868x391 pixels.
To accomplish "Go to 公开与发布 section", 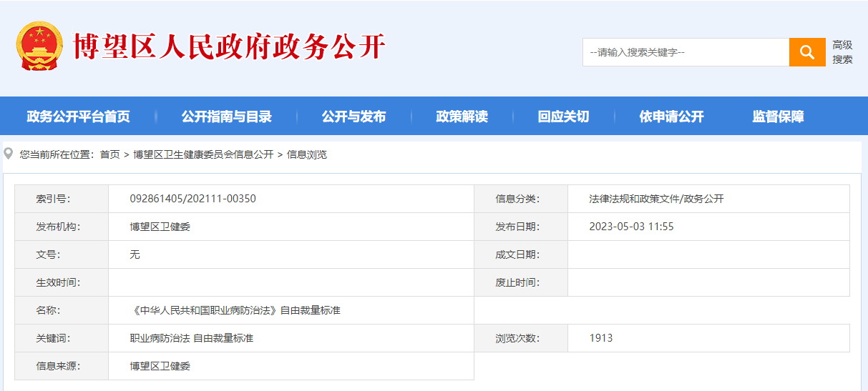I will tap(353, 117).
